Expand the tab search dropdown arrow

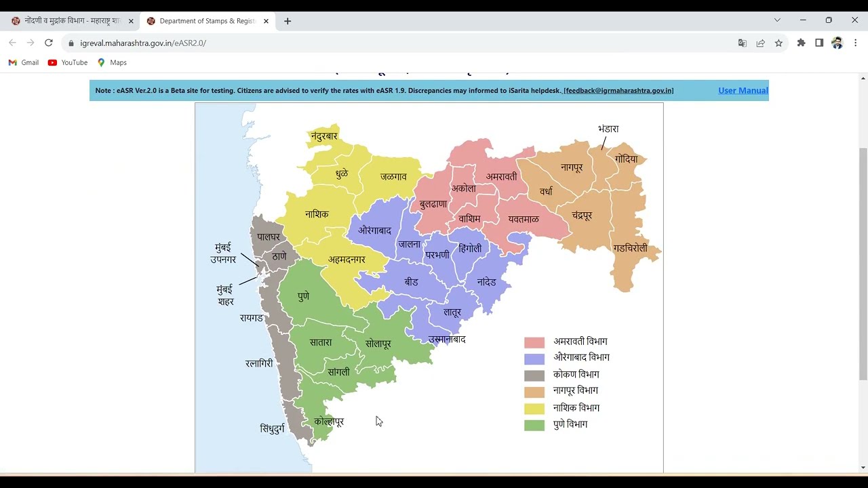click(777, 20)
